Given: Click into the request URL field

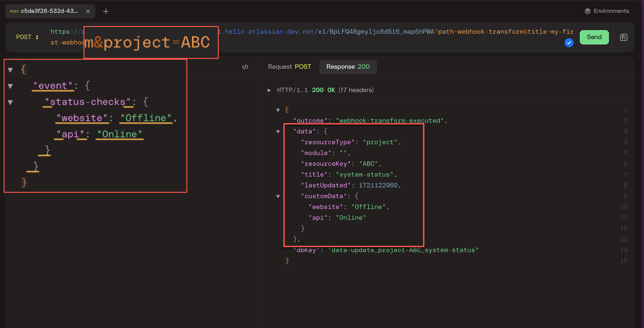Looking at the screenshot, I should point(312,37).
